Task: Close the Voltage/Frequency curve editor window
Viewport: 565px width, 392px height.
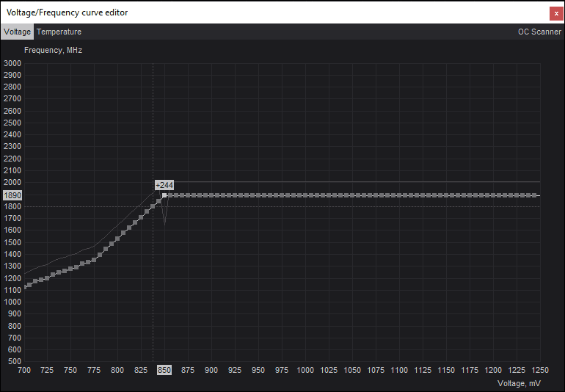Action: click(x=556, y=14)
